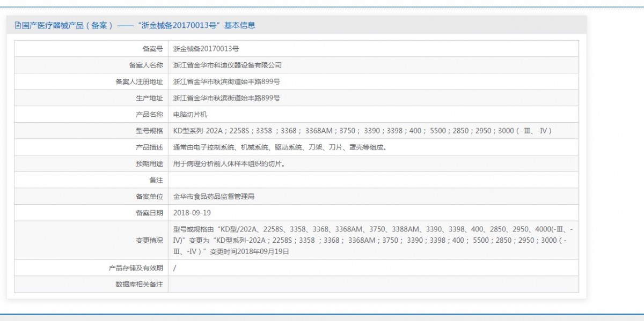
Task: Click the 产品存储及有效期 row label
Action: point(135,268)
